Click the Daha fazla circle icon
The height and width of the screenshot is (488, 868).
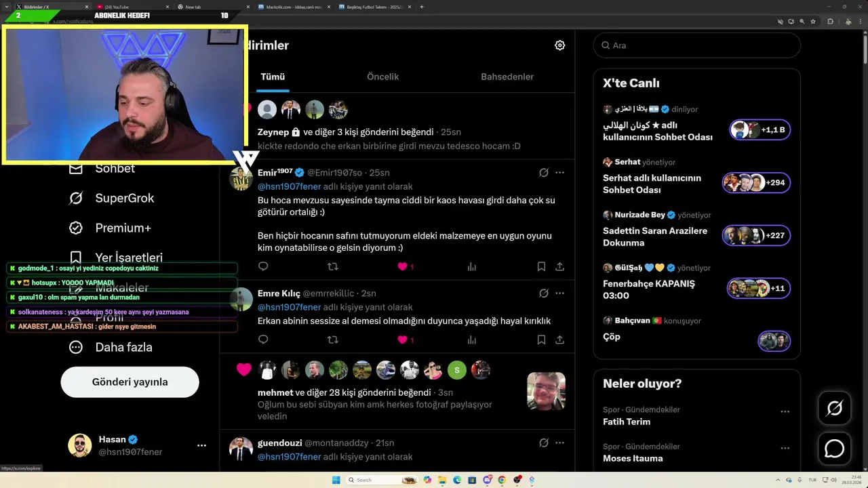click(76, 347)
